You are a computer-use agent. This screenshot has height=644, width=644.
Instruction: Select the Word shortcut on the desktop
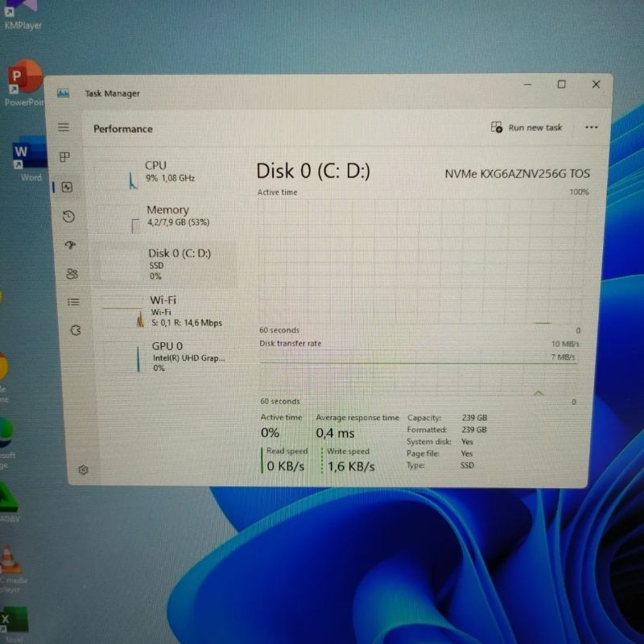click(24, 159)
